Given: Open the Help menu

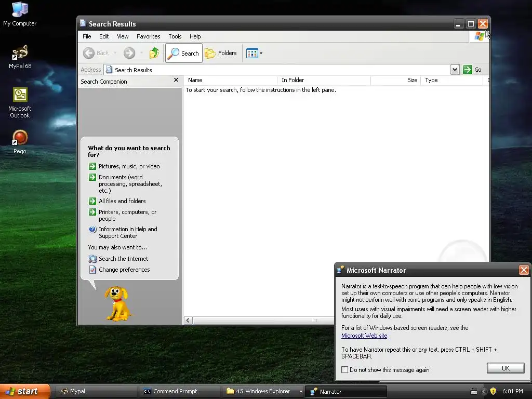Looking at the screenshot, I should pos(195,36).
